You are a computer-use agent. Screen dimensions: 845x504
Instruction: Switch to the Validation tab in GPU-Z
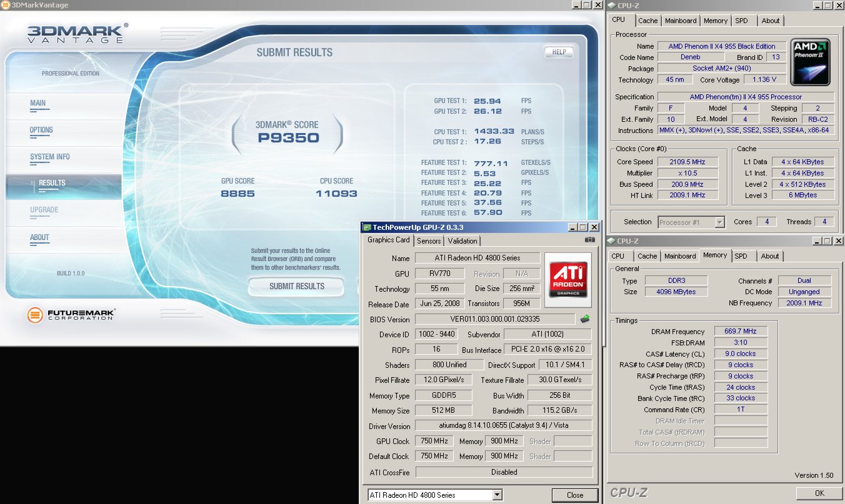click(462, 241)
